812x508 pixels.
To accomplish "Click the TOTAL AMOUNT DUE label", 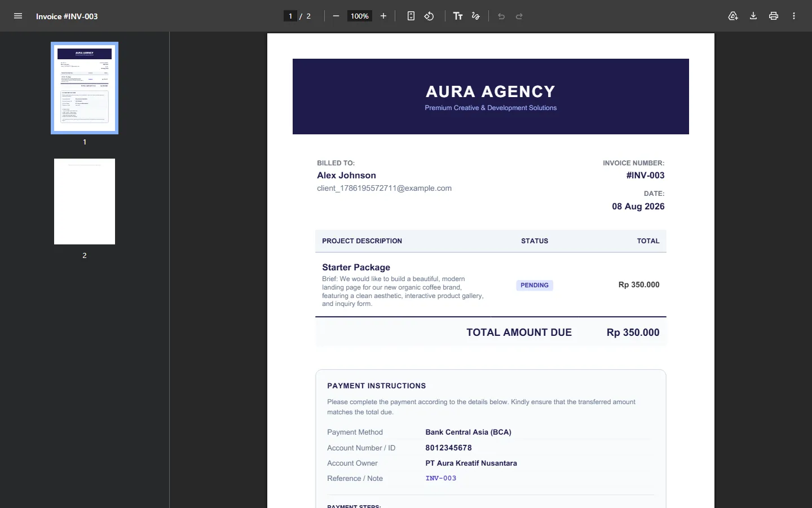I will (x=519, y=332).
